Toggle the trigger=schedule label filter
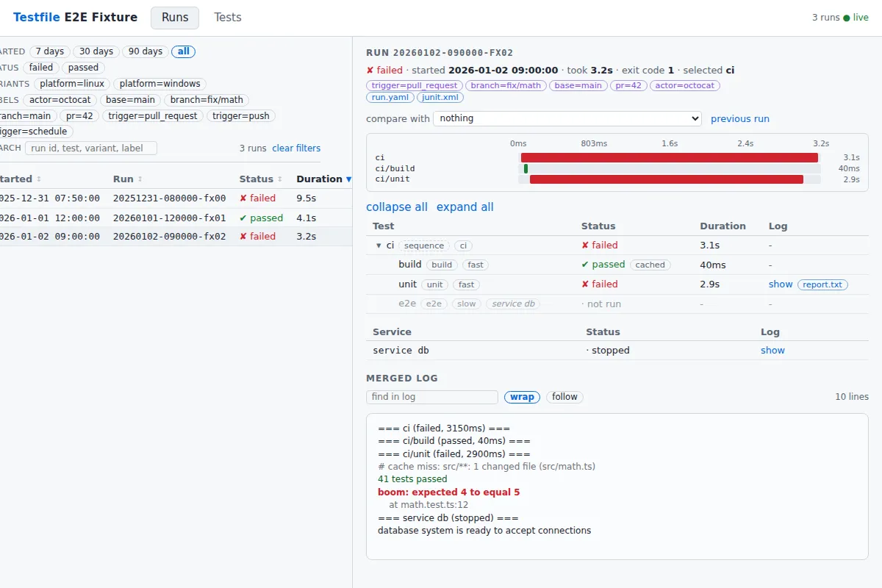This screenshot has height=588, width=882. 35,132
